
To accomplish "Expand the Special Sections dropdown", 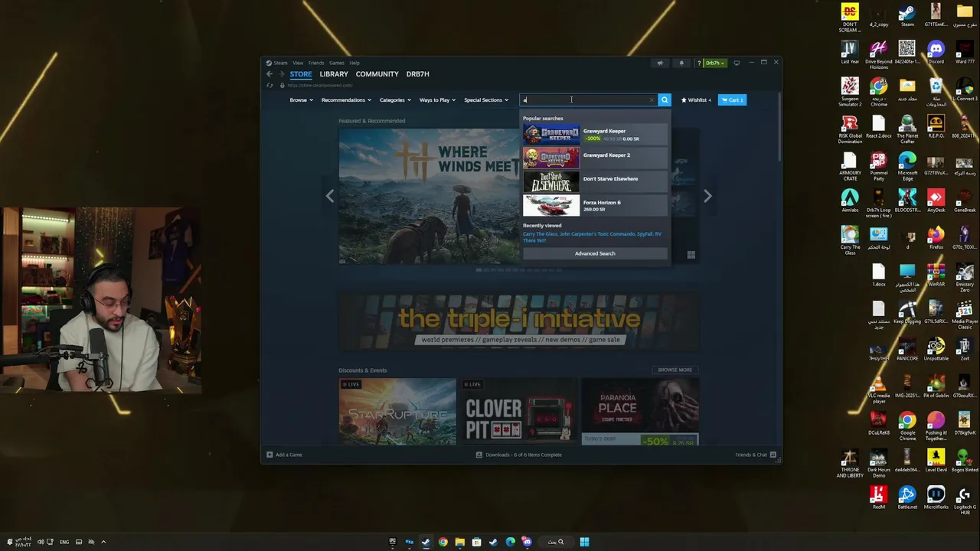I will [x=486, y=100].
